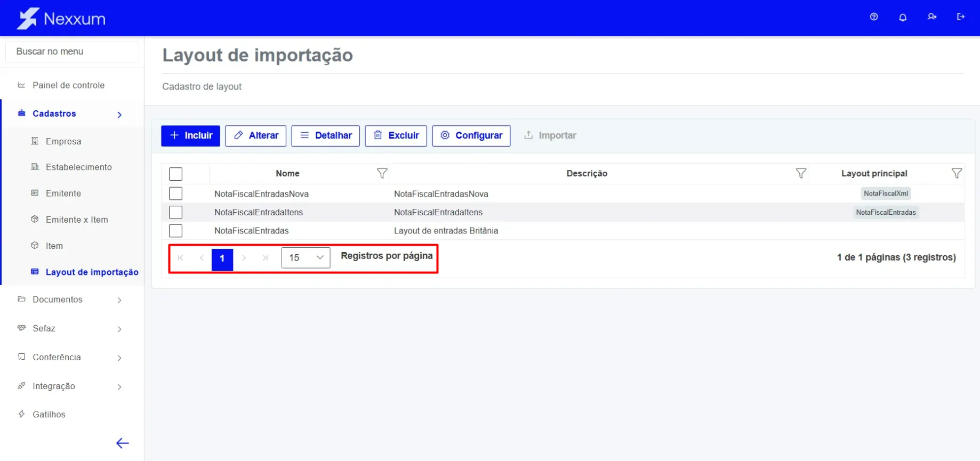980x461 pixels.
Task: Open the notifications bell
Action: click(x=902, y=17)
